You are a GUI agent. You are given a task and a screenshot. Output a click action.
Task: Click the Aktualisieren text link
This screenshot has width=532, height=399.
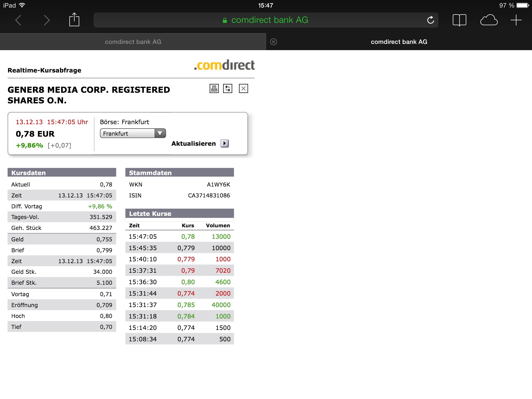[x=194, y=144]
